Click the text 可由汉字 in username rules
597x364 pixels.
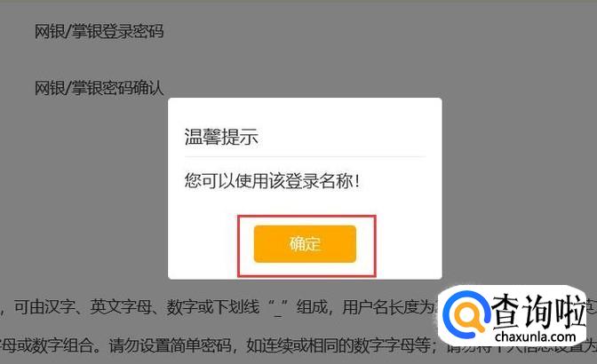coord(44,306)
